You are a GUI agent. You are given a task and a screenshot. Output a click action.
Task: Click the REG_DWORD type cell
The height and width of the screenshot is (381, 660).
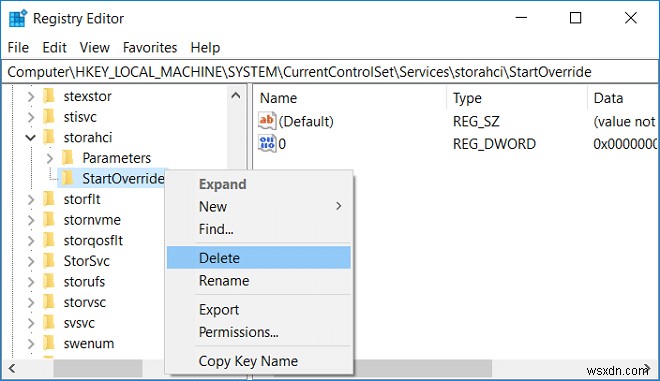pos(495,144)
